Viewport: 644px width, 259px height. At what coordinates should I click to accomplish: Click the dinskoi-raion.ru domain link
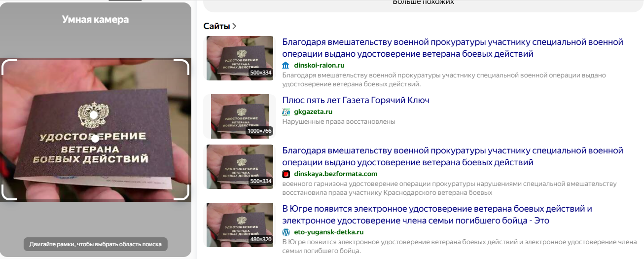click(319, 65)
